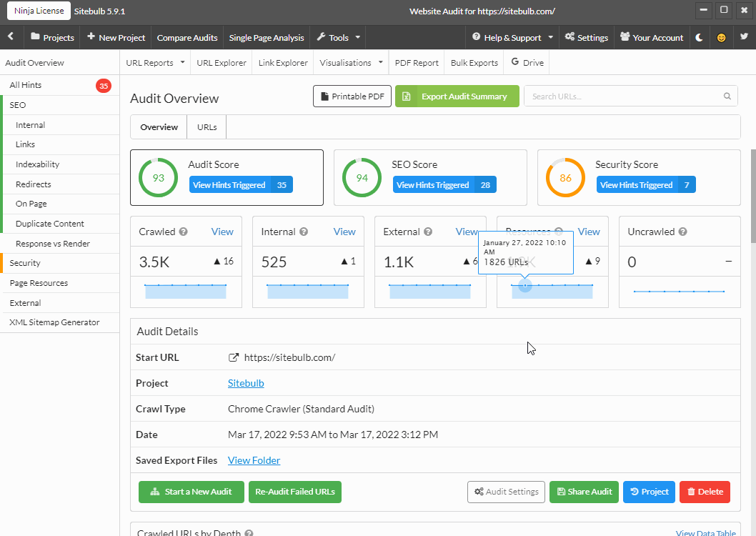Screen dimensions: 756x536
Task: Open Internal sidebar section
Action: (61, 125)
